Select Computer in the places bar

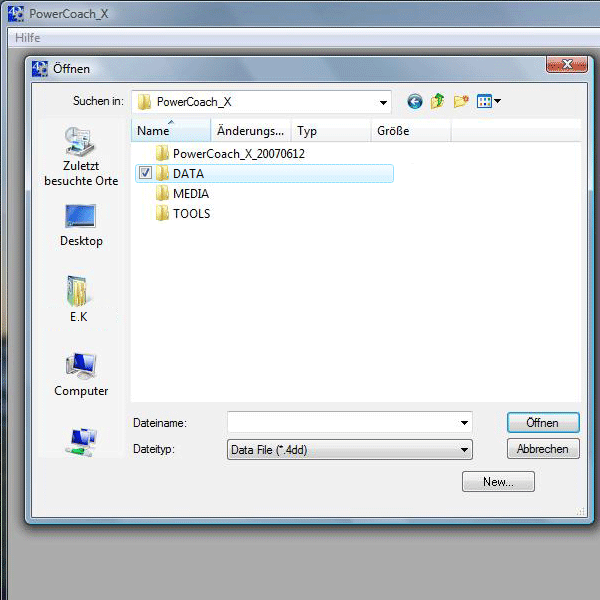pos(81,375)
